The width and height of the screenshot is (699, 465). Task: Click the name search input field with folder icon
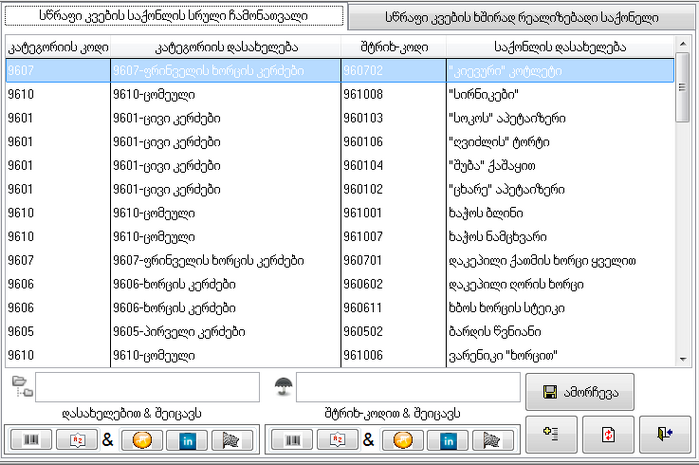click(x=148, y=387)
